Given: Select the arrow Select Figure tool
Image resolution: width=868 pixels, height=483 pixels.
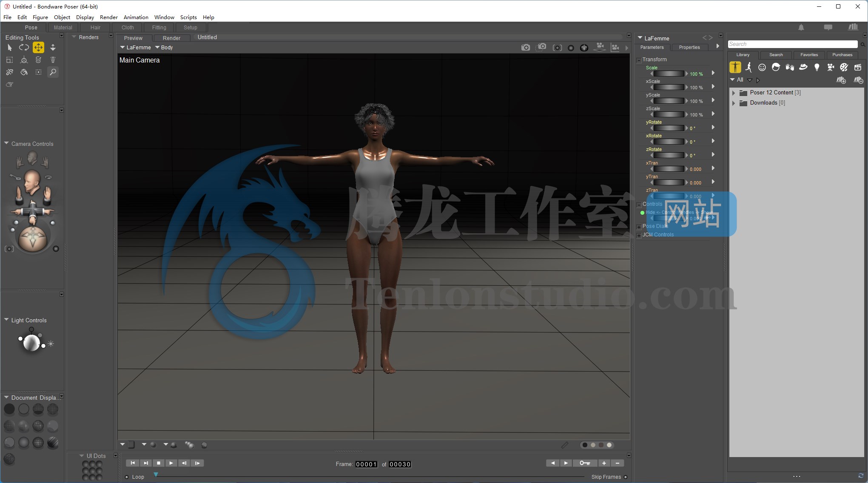Looking at the screenshot, I should [x=9, y=48].
